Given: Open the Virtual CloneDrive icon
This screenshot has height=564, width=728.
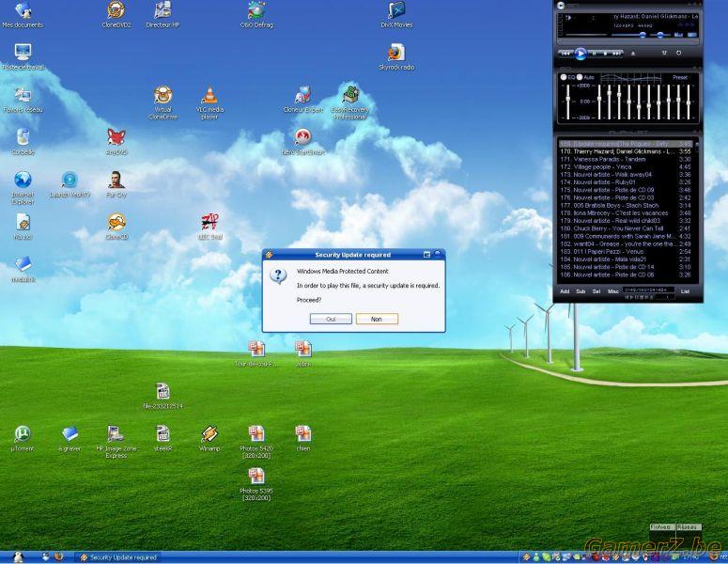Looking at the screenshot, I should (x=163, y=102).
